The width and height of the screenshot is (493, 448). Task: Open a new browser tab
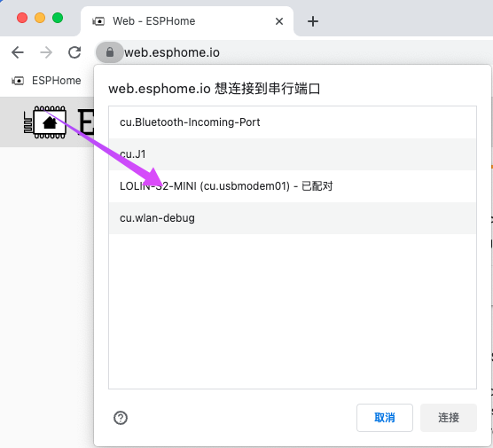[x=313, y=21]
